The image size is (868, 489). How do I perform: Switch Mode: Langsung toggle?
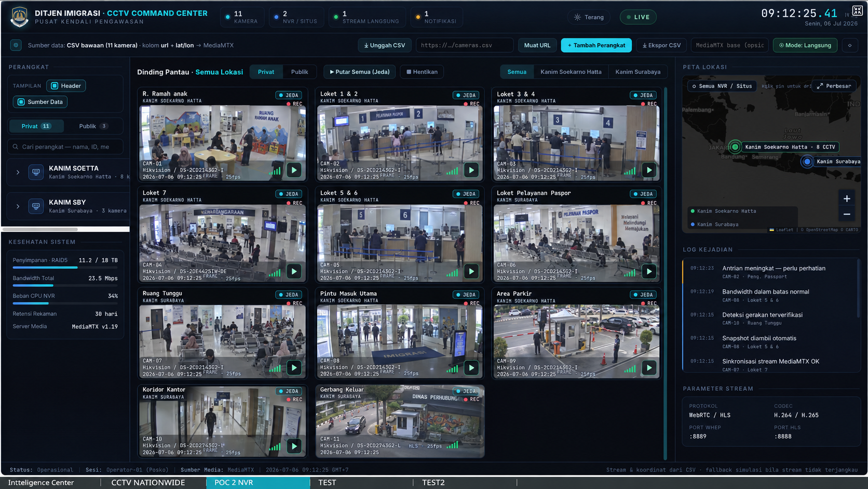click(805, 45)
